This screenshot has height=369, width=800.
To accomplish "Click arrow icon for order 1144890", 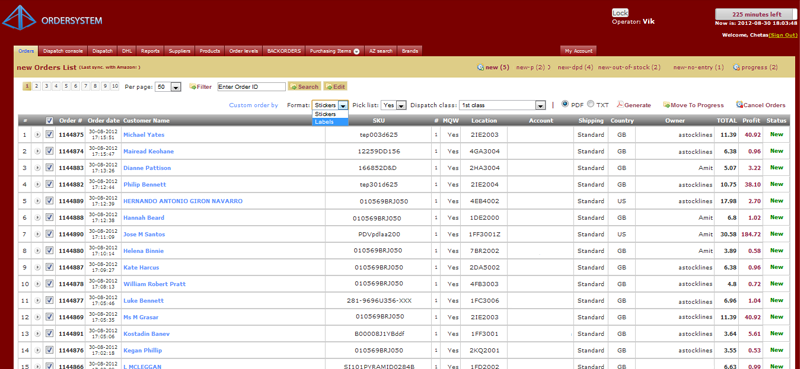I will (x=37, y=234).
